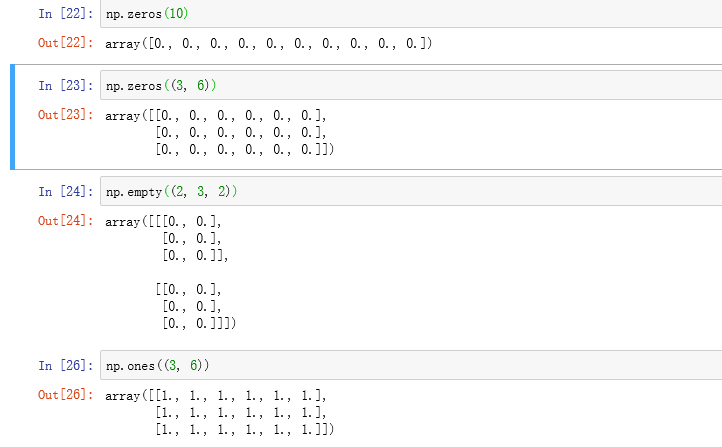Click the blue selection bar of cell 23
722x447 pixels.
[13, 116]
